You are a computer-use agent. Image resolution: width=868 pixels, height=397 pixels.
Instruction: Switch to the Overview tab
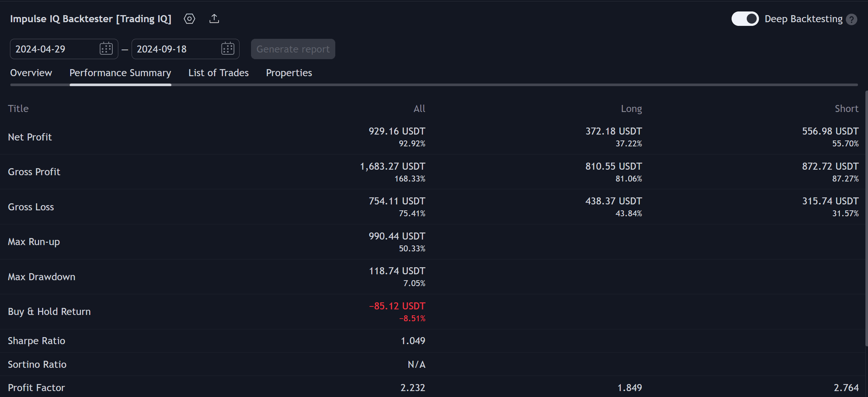pos(31,73)
